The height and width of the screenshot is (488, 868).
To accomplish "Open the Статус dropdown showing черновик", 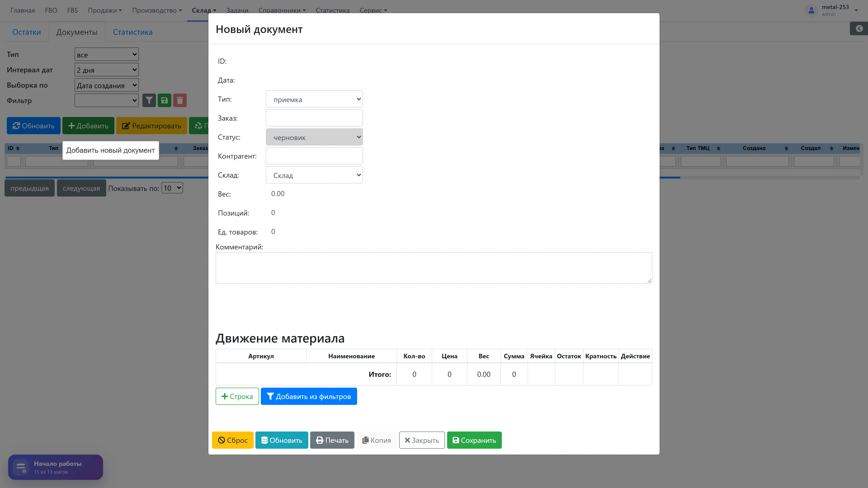I will point(314,137).
